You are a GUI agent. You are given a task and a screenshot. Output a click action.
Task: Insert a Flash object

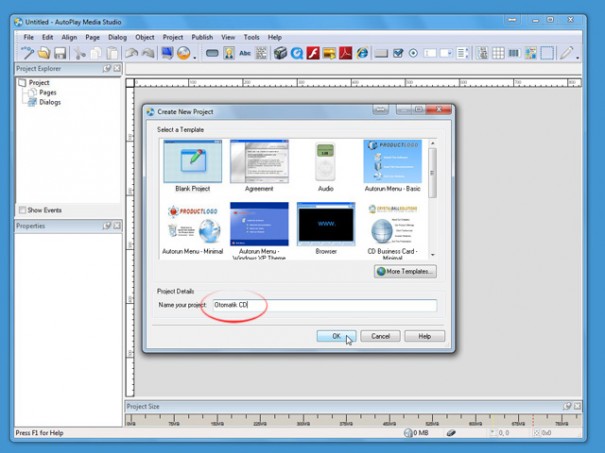(313, 53)
